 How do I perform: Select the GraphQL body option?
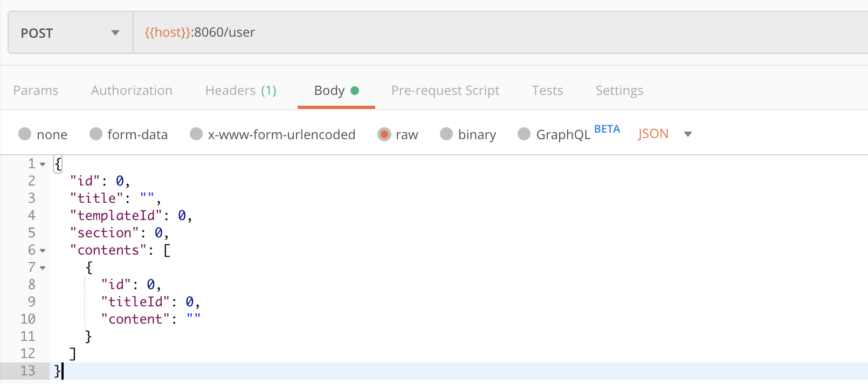pos(524,134)
